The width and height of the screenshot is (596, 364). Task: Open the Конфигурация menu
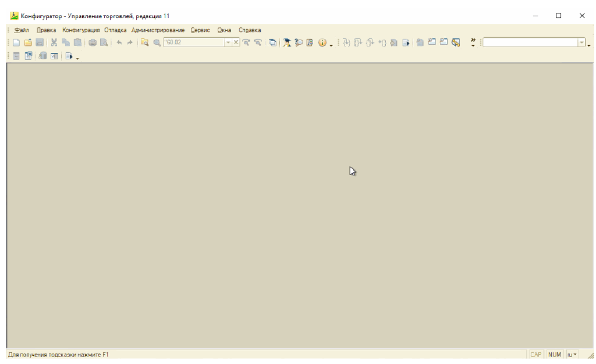click(x=81, y=30)
